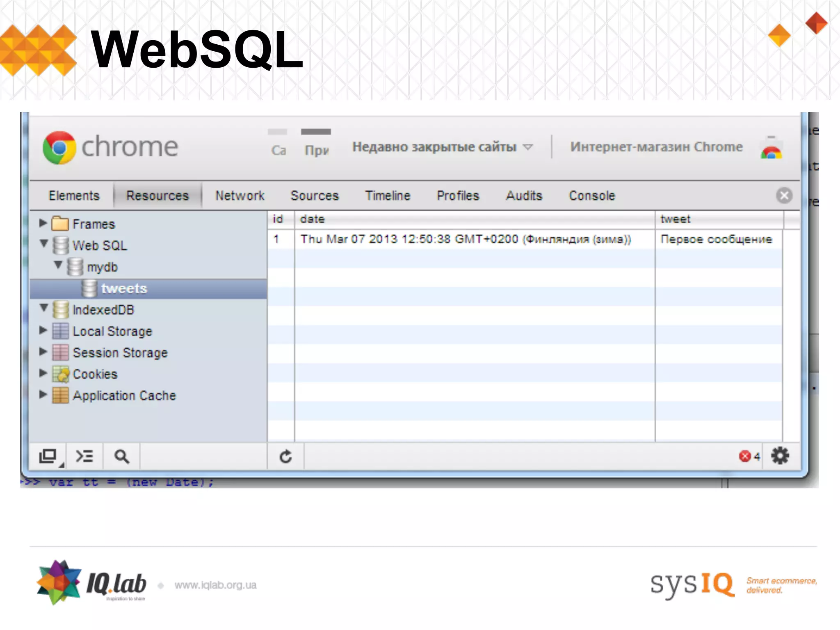840x630 pixels.
Task: Click the Frames folder icon
Action: tap(60, 224)
